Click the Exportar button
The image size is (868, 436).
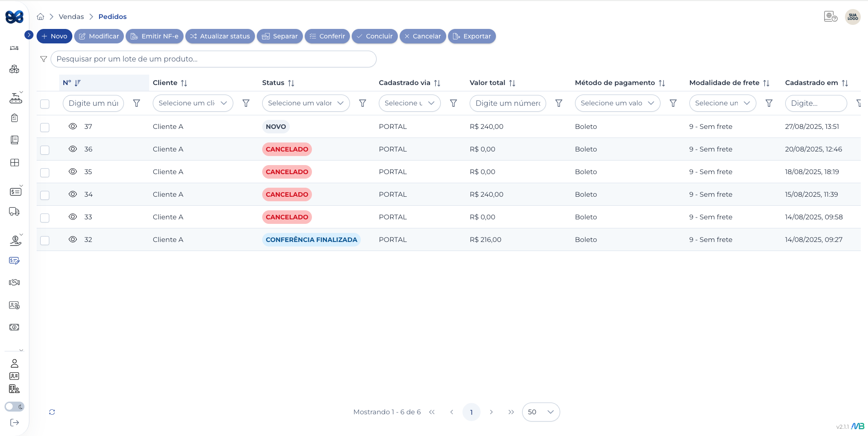pos(472,36)
